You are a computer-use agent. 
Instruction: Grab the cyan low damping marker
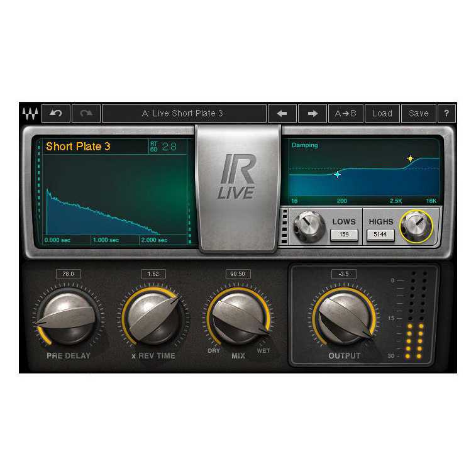(337, 175)
